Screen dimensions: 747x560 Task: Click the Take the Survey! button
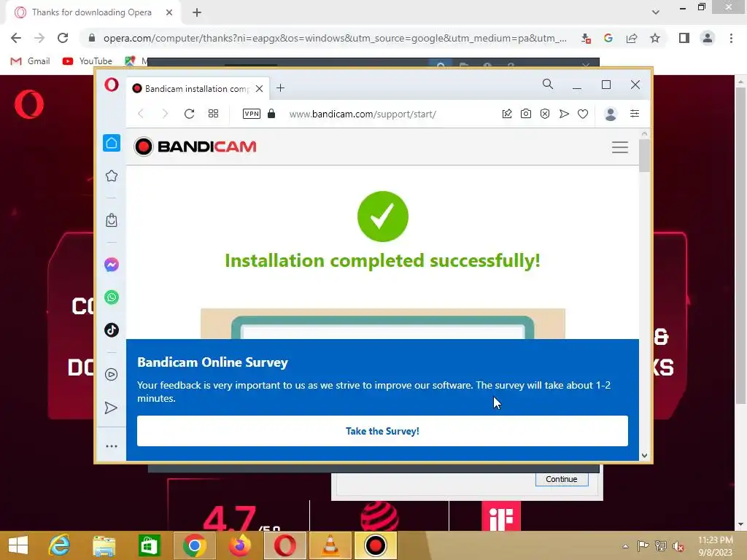click(382, 431)
